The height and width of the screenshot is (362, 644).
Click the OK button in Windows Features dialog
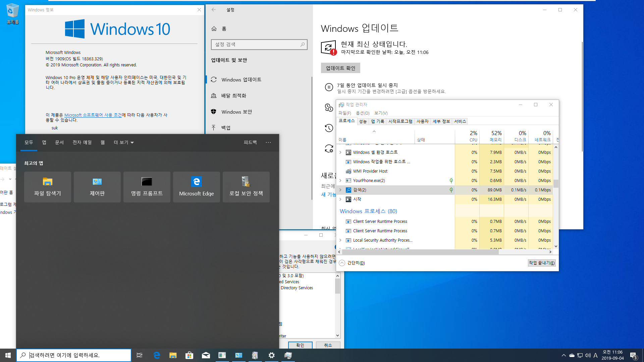tap(300, 345)
